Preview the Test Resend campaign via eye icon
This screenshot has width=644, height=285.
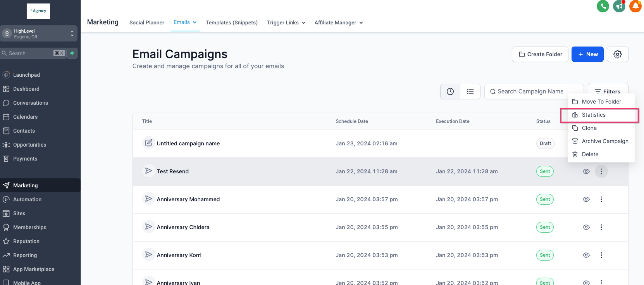pos(586,171)
